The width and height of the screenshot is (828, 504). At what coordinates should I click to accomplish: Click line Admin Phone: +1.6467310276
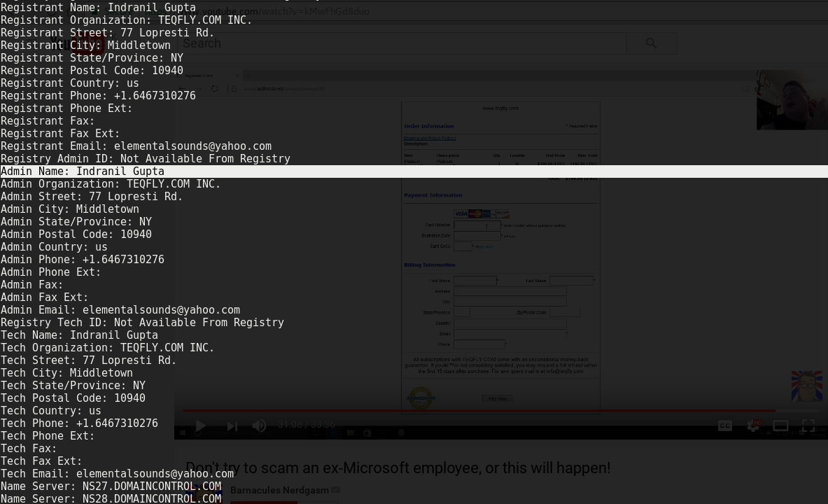tap(83, 260)
